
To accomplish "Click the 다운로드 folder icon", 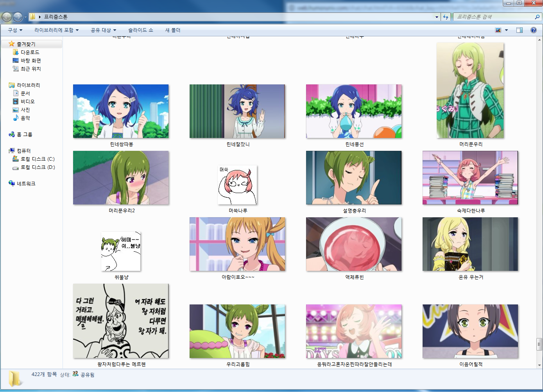I will (16, 52).
